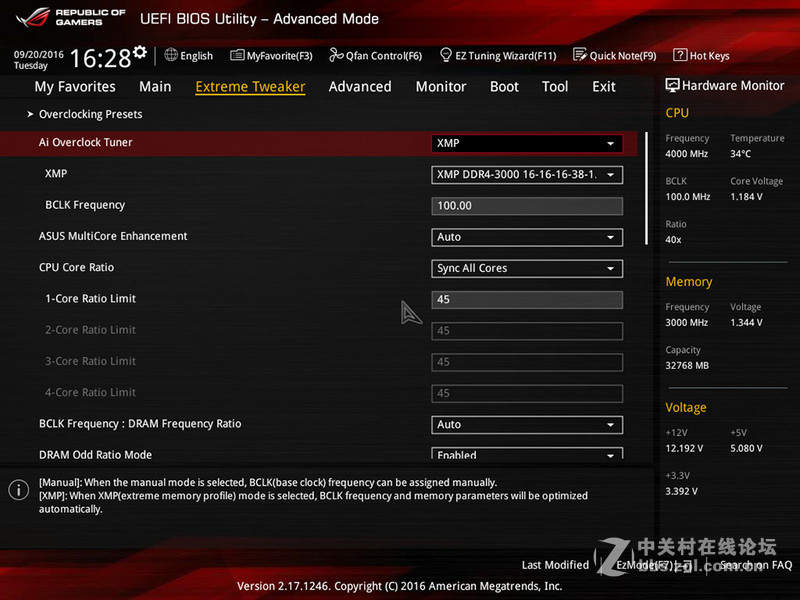Go to the Boot tab
The image size is (800, 600).
point(504,87)
